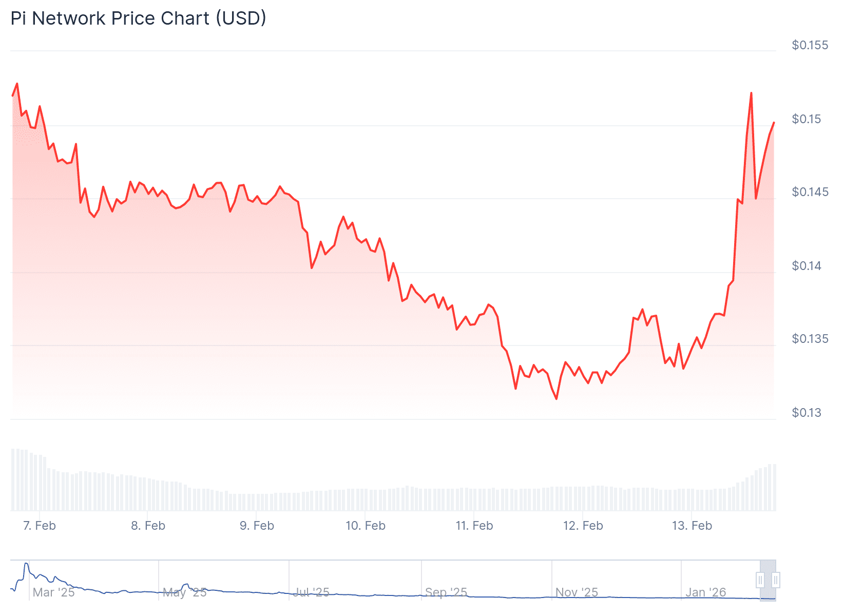This screenshot has height=616, width=844.
Task: Click the Mar '25 navigator label
Action: point(53,592)
